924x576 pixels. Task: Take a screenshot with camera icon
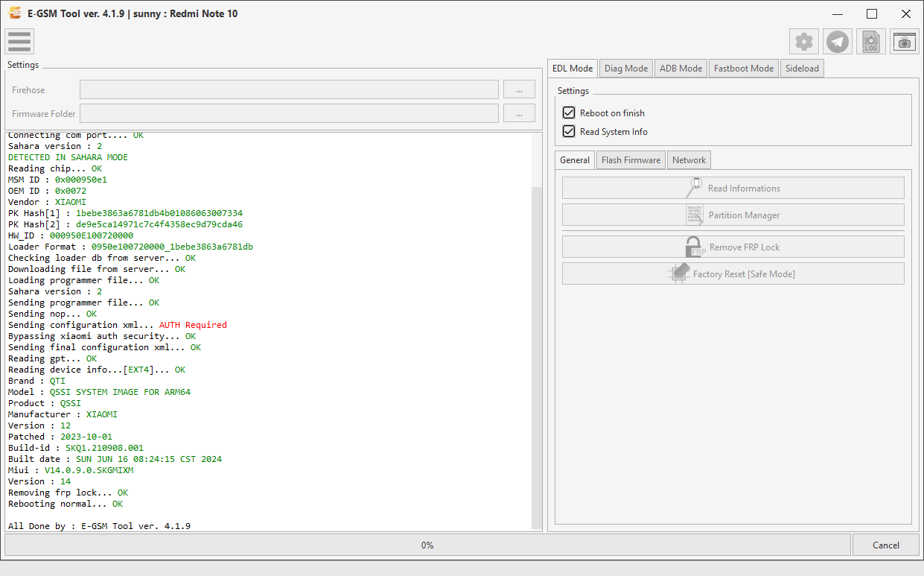point(905,42)
